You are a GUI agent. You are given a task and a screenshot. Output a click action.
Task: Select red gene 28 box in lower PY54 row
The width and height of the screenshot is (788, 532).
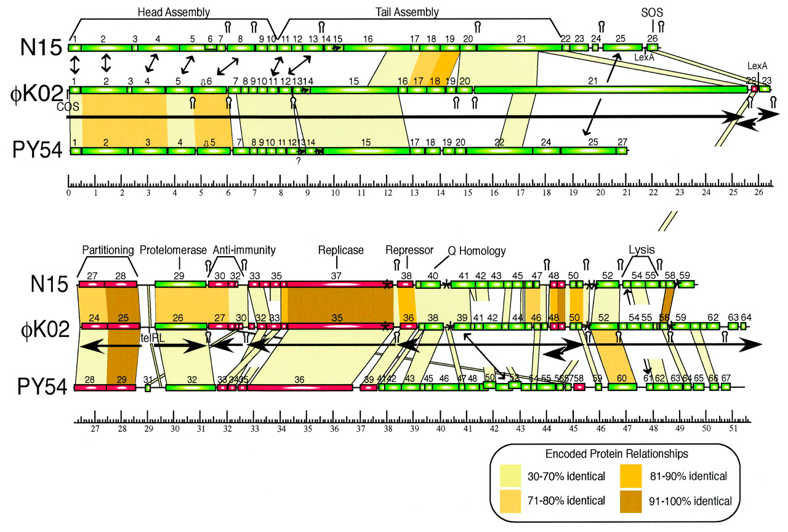click(90, 388)
